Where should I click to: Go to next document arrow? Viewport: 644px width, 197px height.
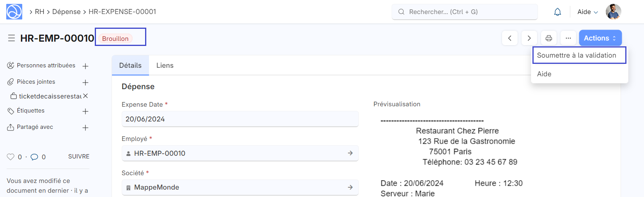tap(529, 38)
